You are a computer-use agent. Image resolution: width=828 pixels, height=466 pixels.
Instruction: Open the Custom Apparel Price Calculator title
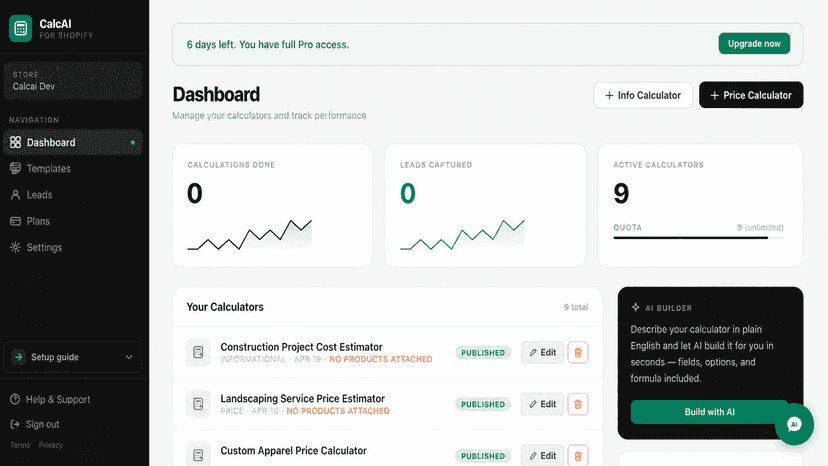[293, 451]
